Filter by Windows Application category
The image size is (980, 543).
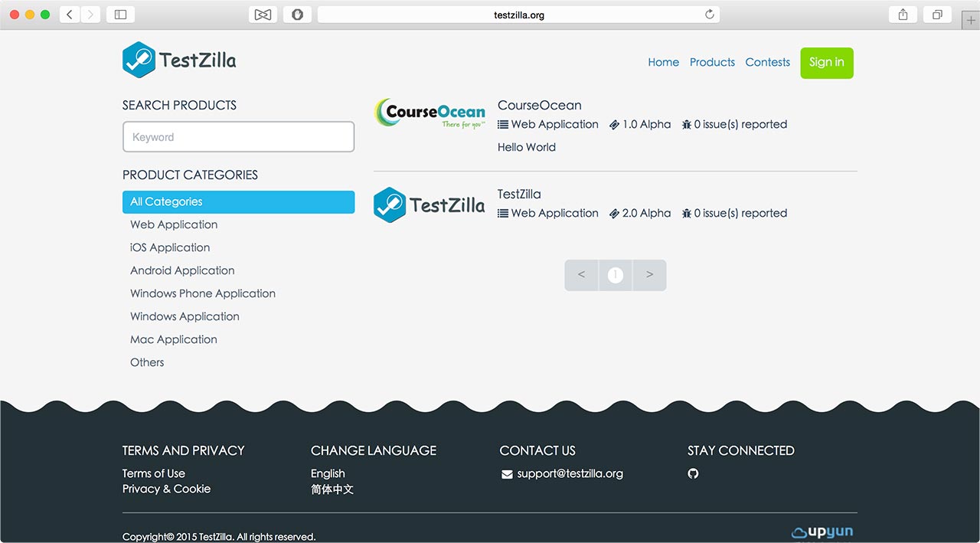185,316
